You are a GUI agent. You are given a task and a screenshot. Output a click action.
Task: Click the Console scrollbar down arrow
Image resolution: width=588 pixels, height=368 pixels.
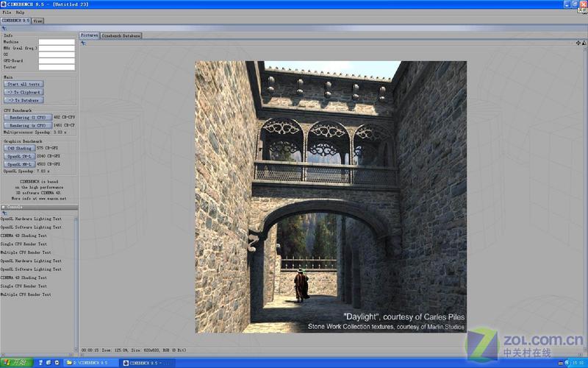coord(76,349)
